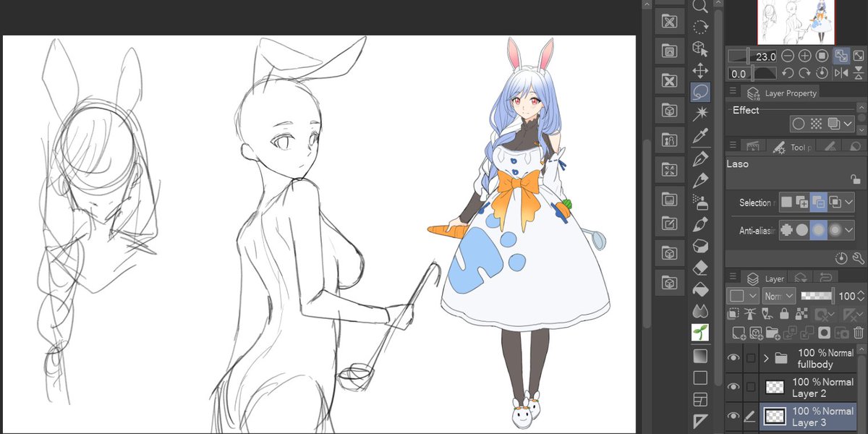
Task: Select the Figure rectangle tool
Action: [699, 378]
